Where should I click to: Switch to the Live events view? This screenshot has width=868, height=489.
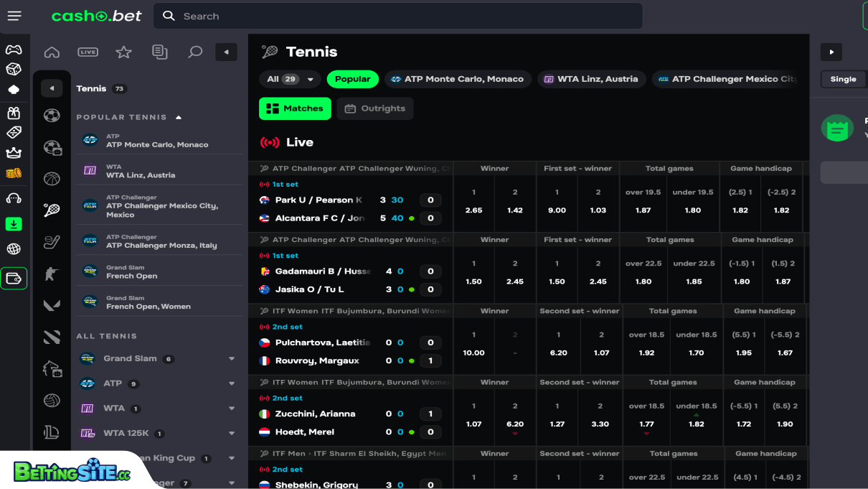pyautogui.click(x=88, y=52)
